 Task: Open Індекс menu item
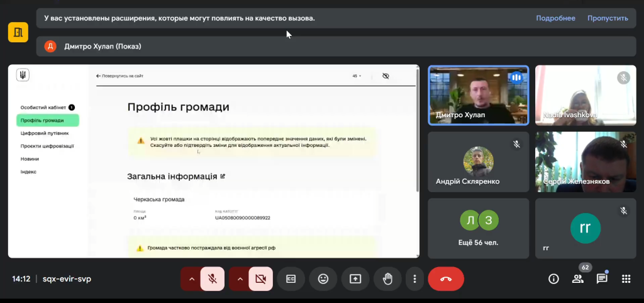click(x=28, y=172)
